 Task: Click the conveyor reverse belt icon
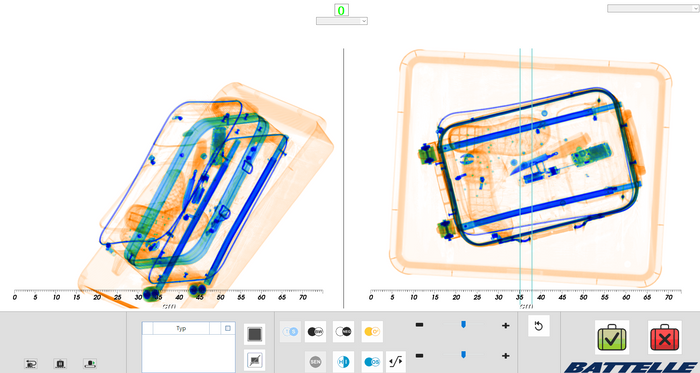(31, 363)
